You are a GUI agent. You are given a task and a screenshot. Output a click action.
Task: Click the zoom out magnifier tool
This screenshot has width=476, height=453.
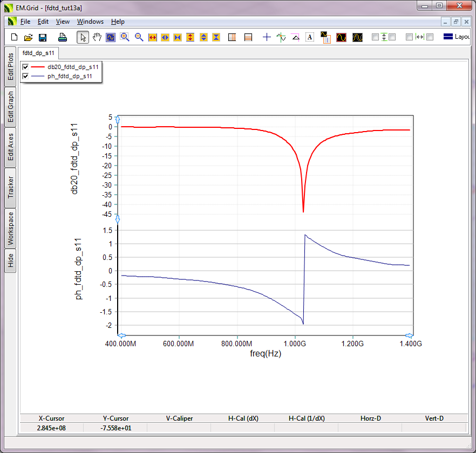coord(139,37)
